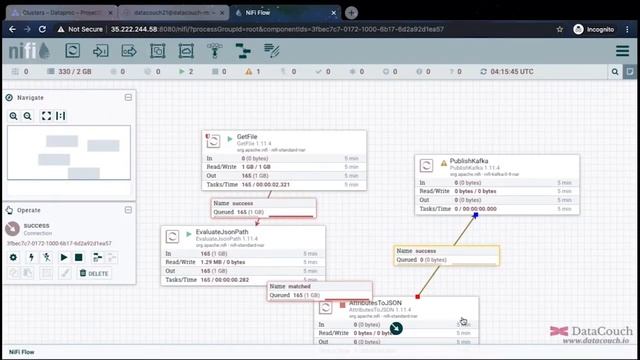Viewport: 640px width, 360px height.
Task: Start the selected component with Play
Action: point(64,257)
